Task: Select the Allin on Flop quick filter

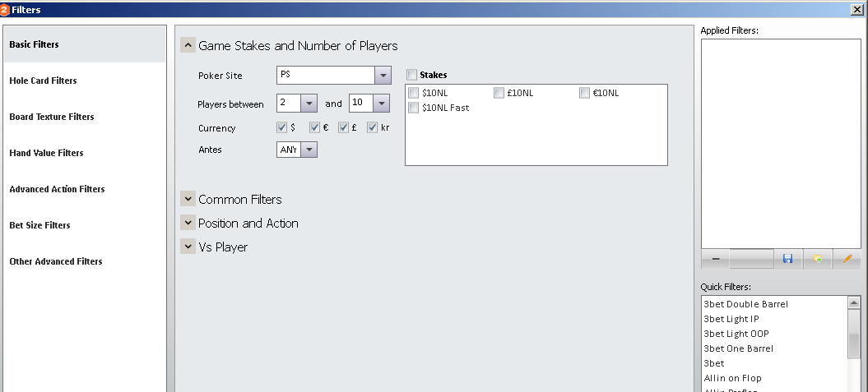Action: pyautogui.click(x=732, y=378)
